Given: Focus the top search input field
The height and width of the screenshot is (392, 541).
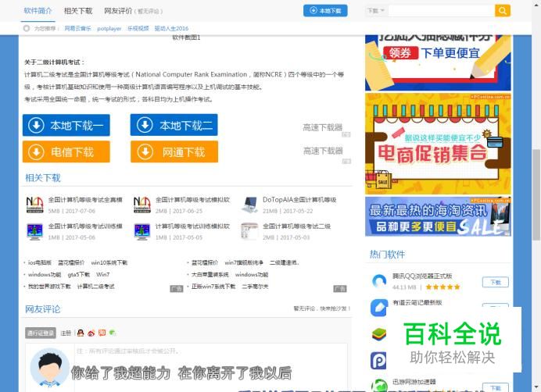Looking at the screenshot, I should pyautogui.click(x=441, y=11).
